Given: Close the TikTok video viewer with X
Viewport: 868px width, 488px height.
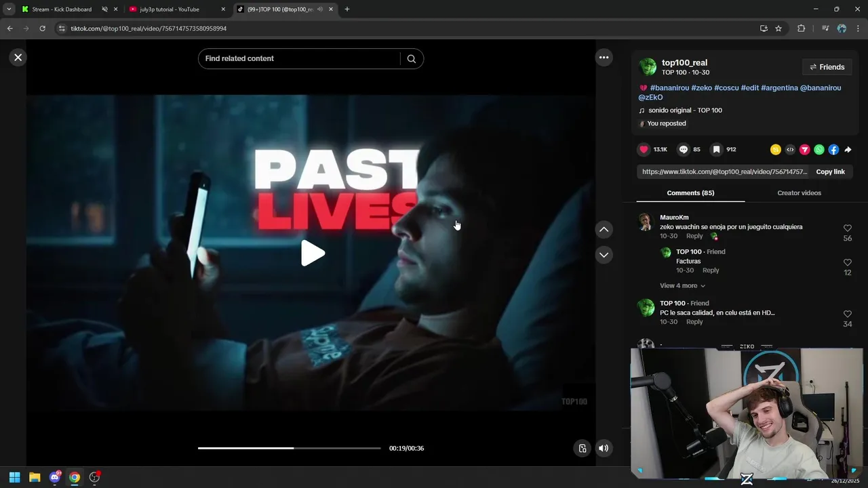Looking at the screenshot, I should (x=18, y=58).
